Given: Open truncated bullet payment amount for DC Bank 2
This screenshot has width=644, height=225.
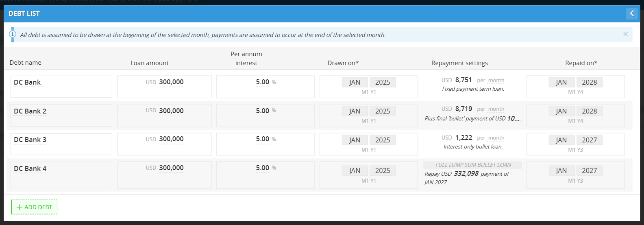Looking at the screenshot, I should (514, 118).
